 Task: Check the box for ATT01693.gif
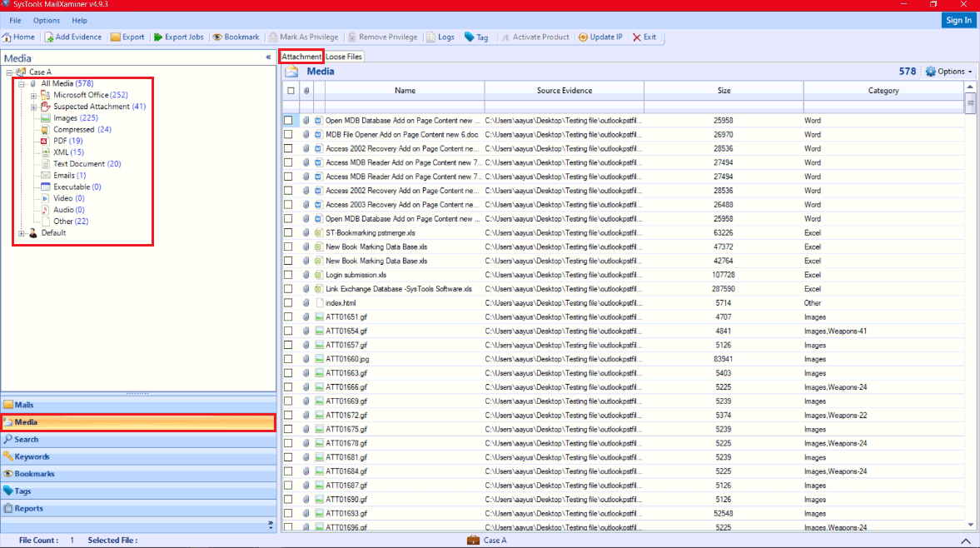coord(288,514)
